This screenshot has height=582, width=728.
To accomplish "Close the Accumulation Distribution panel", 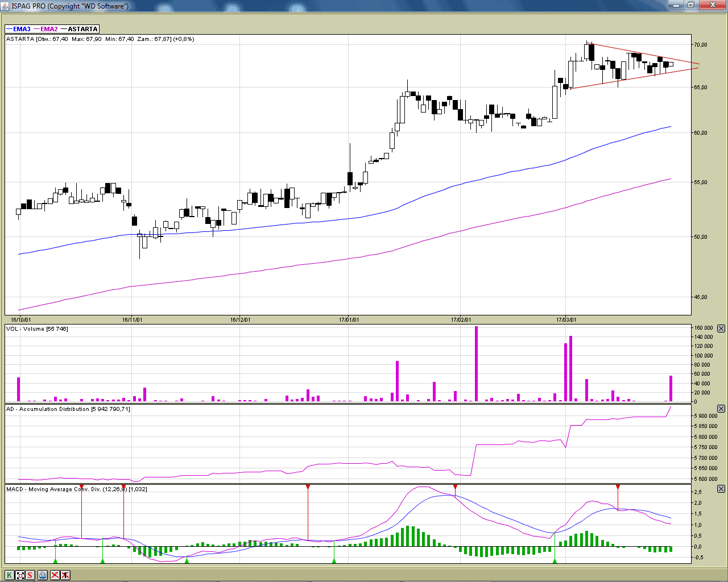I will (x=721, y=409).
